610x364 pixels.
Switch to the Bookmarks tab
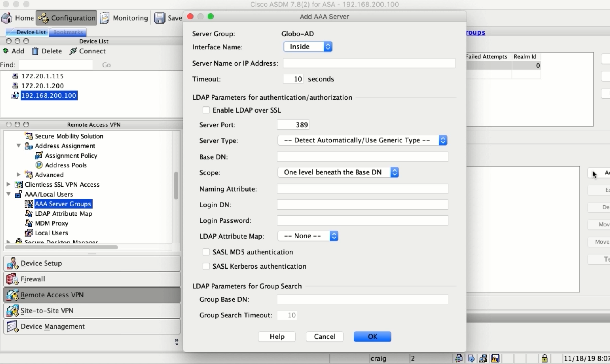point(68,32)
